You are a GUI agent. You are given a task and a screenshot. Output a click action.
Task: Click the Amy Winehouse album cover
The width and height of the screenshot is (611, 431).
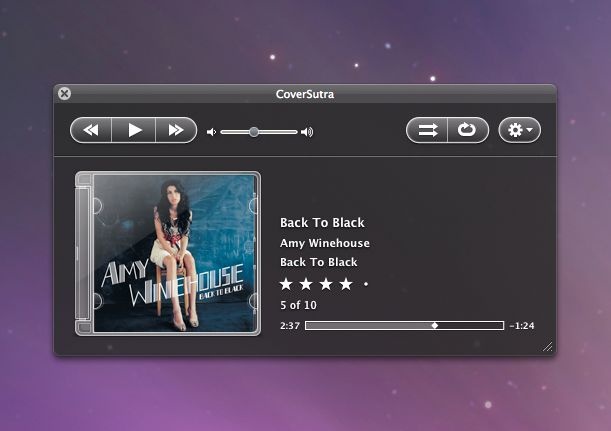168,253
